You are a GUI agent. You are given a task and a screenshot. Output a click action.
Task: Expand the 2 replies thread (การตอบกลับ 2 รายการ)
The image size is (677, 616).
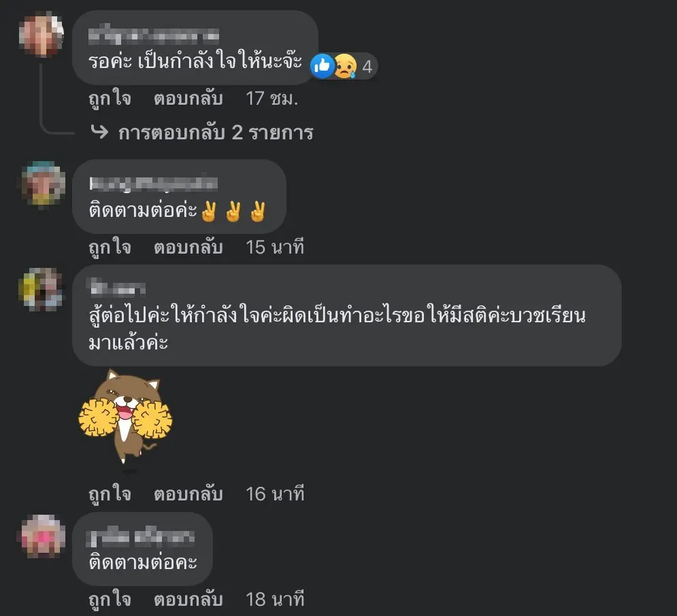pos(216,133)
